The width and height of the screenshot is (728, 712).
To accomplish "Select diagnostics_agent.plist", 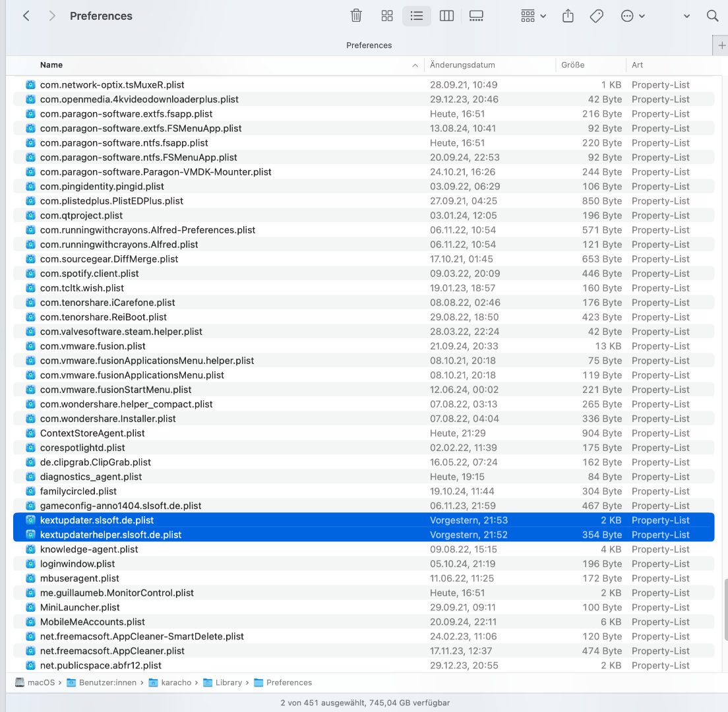I will (363, 477).
